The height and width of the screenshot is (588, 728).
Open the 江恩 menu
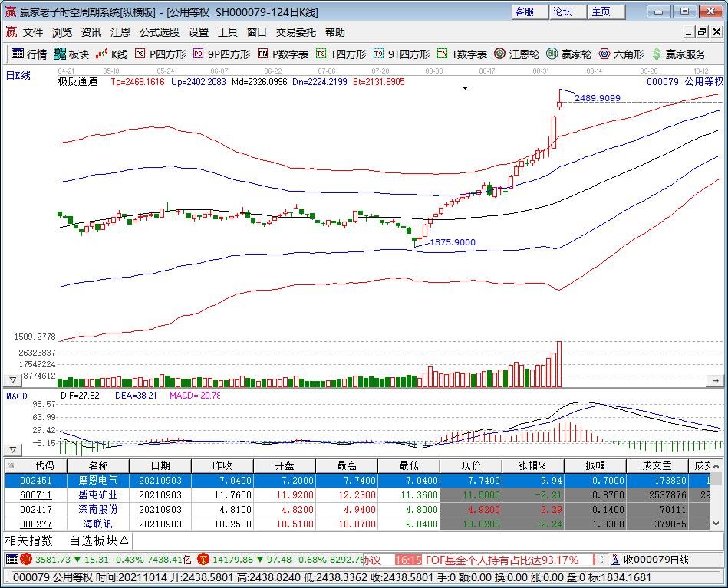(x=120, y=32)
